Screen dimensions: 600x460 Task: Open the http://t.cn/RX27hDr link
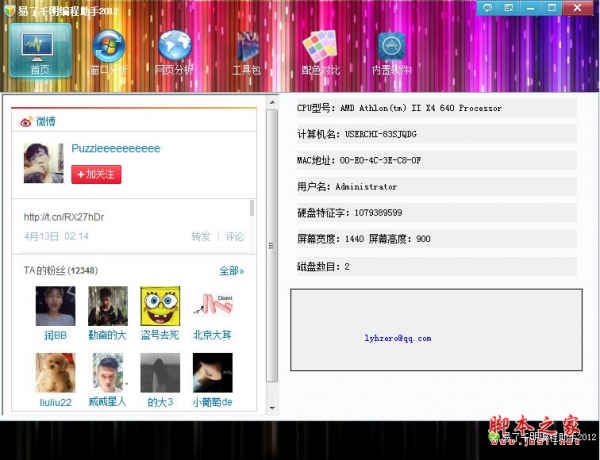pos(64,217)
